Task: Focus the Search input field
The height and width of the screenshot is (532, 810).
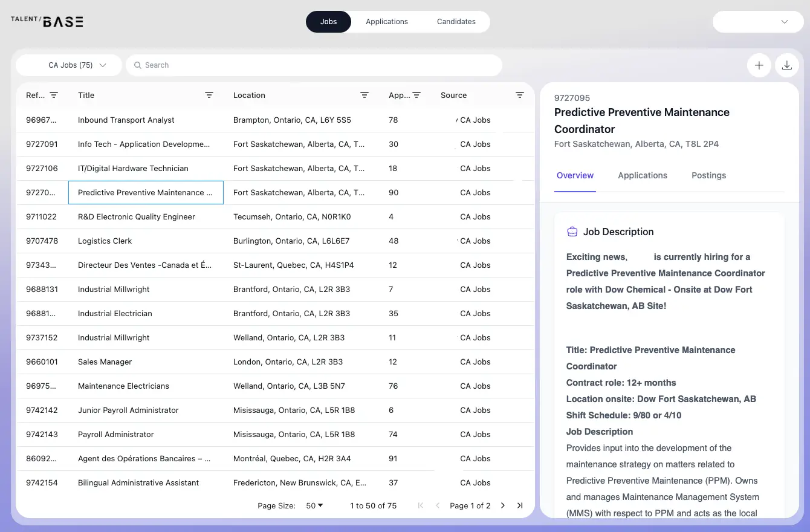Action: (x=314, y=65)
